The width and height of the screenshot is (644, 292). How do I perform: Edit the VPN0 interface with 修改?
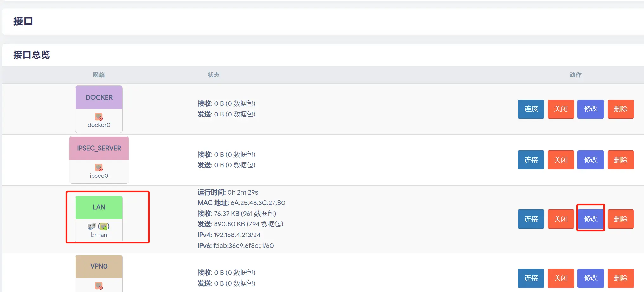click(x=591, y=278)
